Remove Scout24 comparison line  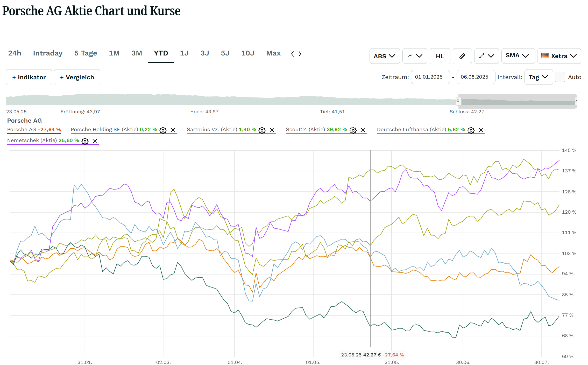(x=363, y=130)
